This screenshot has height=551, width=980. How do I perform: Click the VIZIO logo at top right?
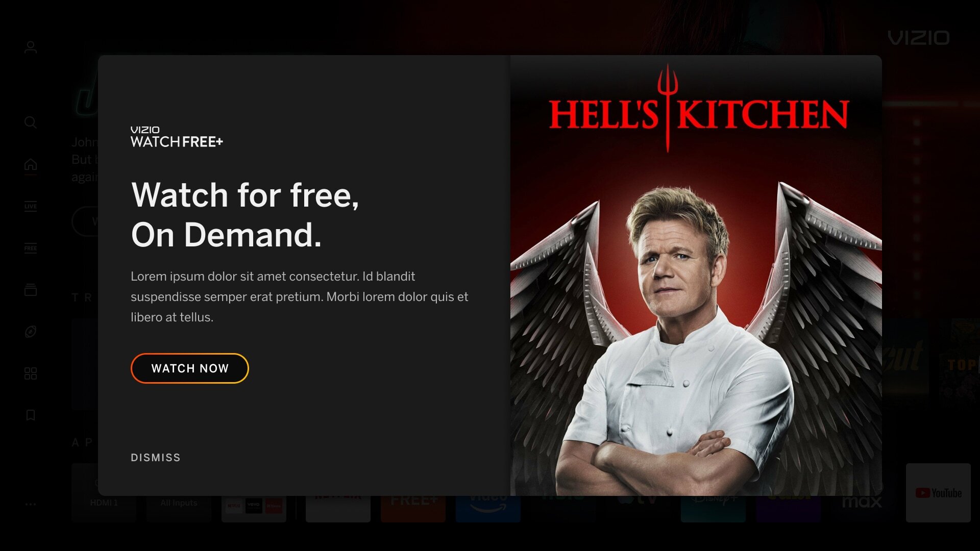[919, 38]
